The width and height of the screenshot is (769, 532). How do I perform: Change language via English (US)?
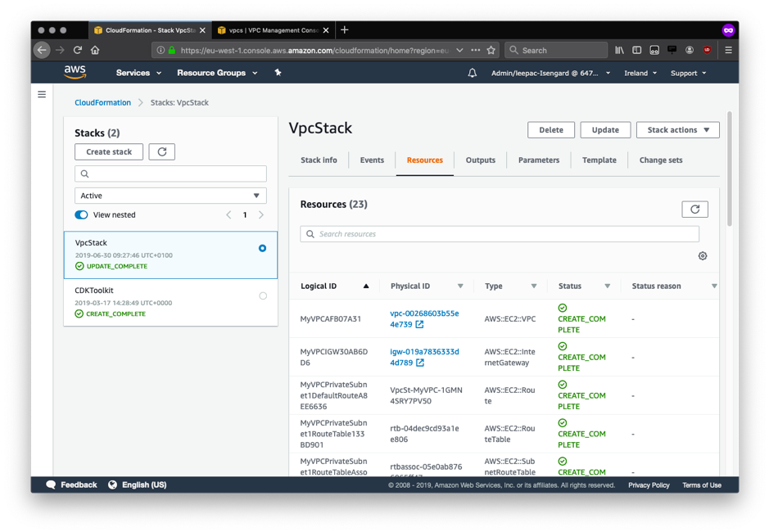138,485
